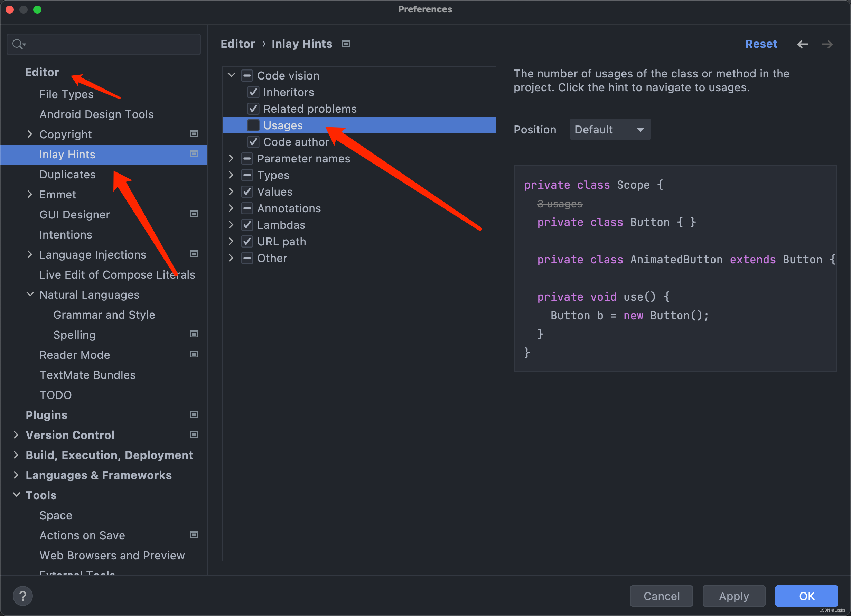Open the Intentions settings page
851x616 pixels.
[x=66, y=234]
